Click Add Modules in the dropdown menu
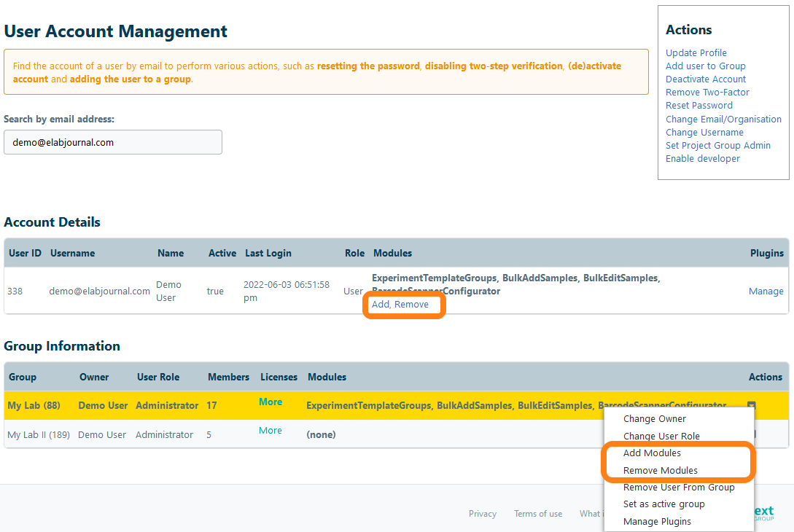The width and height of the screenshot is (794, 532). (652, 453)
